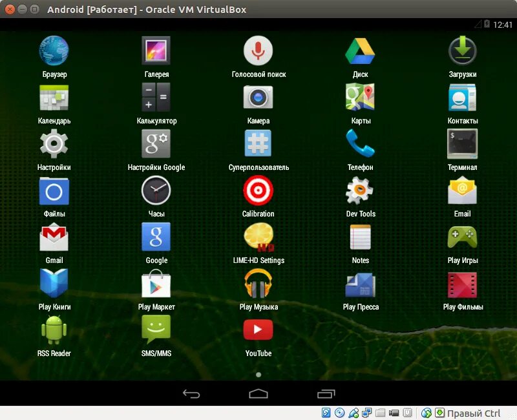Click VirtualBox CPU virtualization status icon
This screenshot has width=517, height=420.
pos(408,413)
